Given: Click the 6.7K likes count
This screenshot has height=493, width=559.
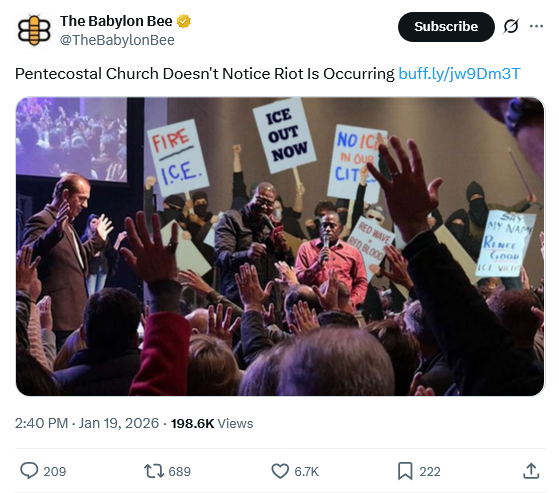Looking at the screenshot, I should click(x=306, y=472).
